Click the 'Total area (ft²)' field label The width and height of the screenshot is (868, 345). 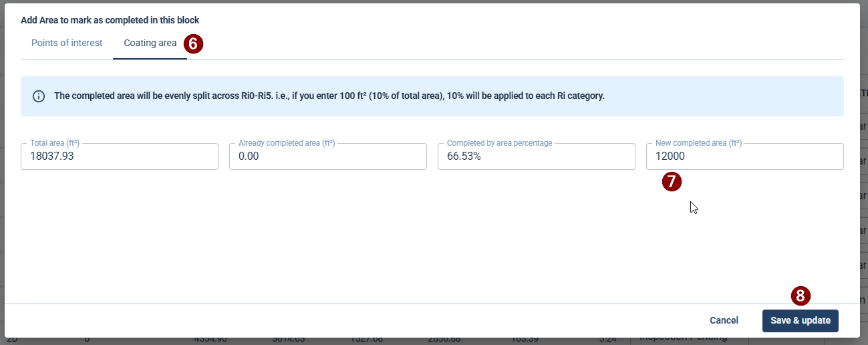(x=55, y=143)
